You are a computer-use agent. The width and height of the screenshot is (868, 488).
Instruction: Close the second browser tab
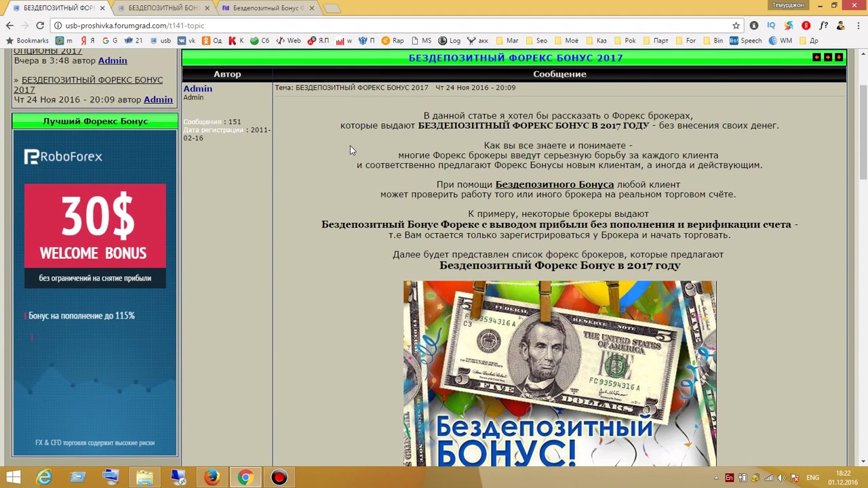[x=208, y=8]
